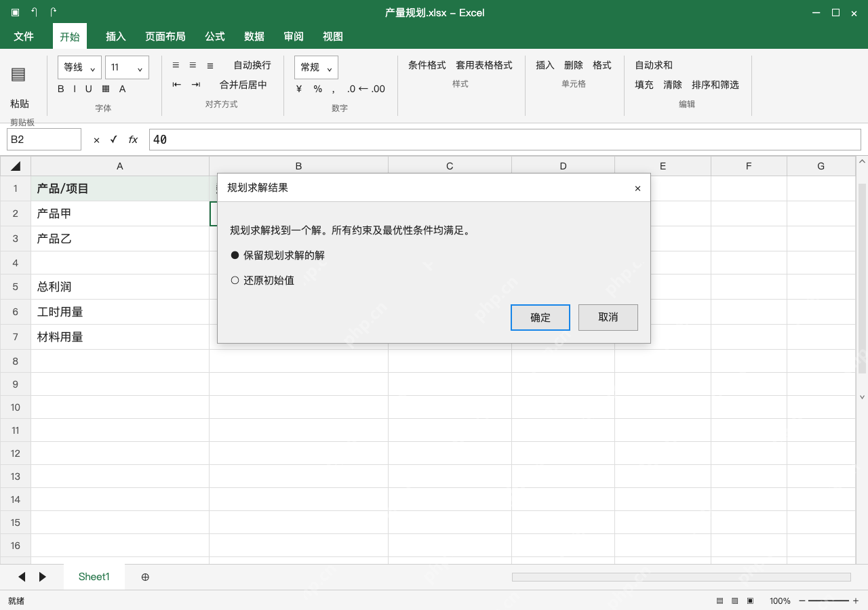Image resolution: width=868 pixels, height=610 pixels.
Task: Click the font color A icon
Action: (x=123, y=89)
